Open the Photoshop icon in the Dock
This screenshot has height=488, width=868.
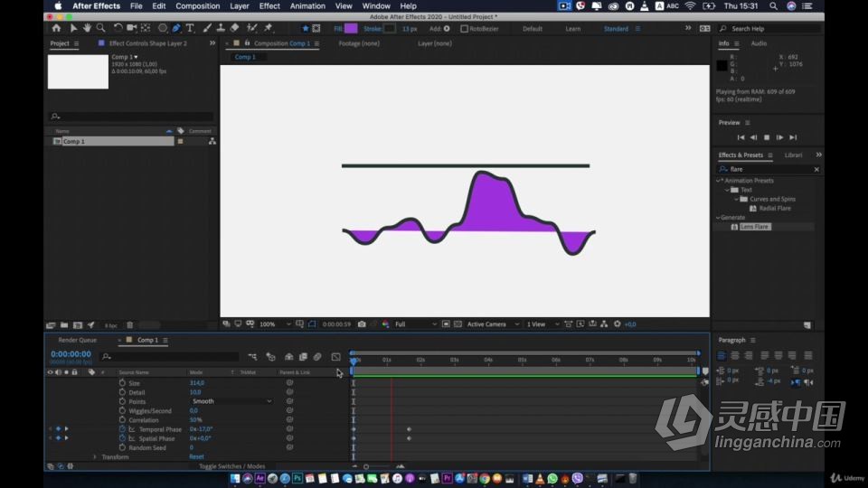pos(297,479)
